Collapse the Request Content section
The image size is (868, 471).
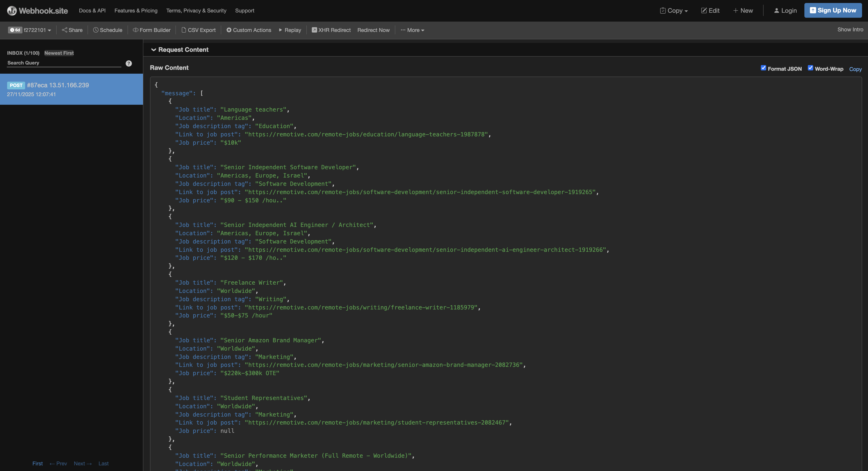(154, 49)
